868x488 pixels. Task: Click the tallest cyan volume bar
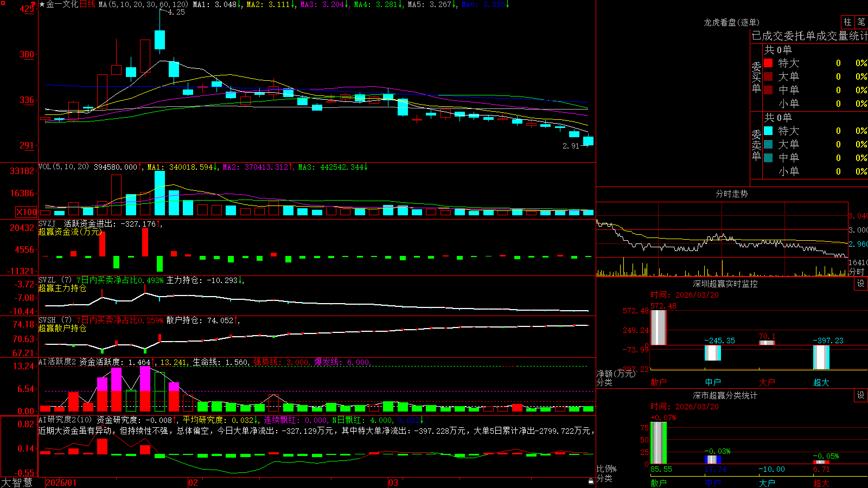click(x=159, y=193)
